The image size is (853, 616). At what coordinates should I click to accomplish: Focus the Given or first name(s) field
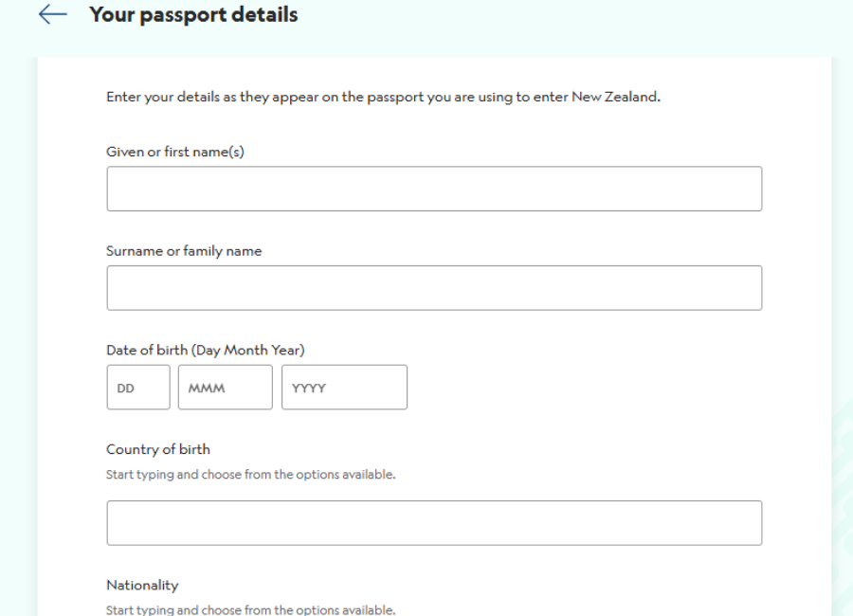pos(434,189)
